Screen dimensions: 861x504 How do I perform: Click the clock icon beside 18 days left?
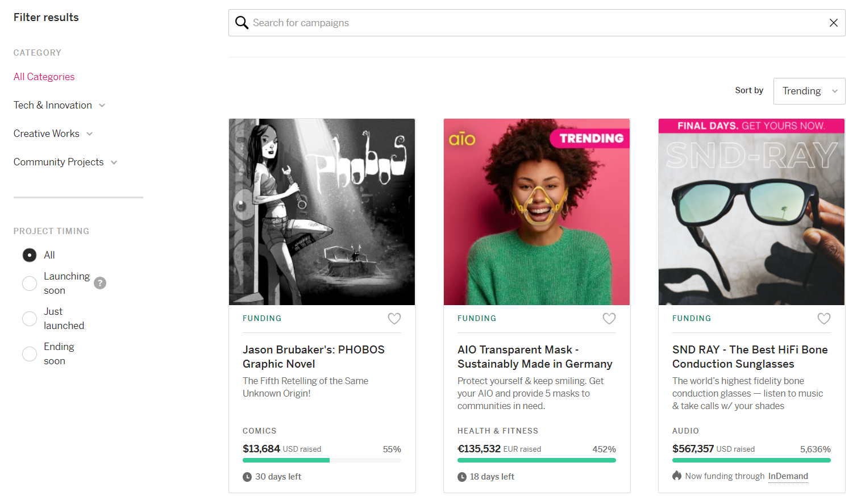pos(462,477)
